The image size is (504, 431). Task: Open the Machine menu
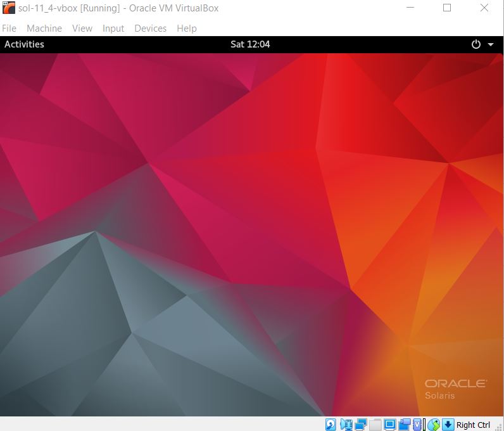(x=44, y=29)
